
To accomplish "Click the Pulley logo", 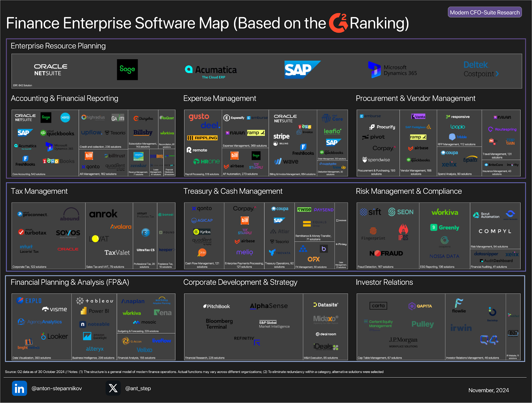I will point(423,324).
